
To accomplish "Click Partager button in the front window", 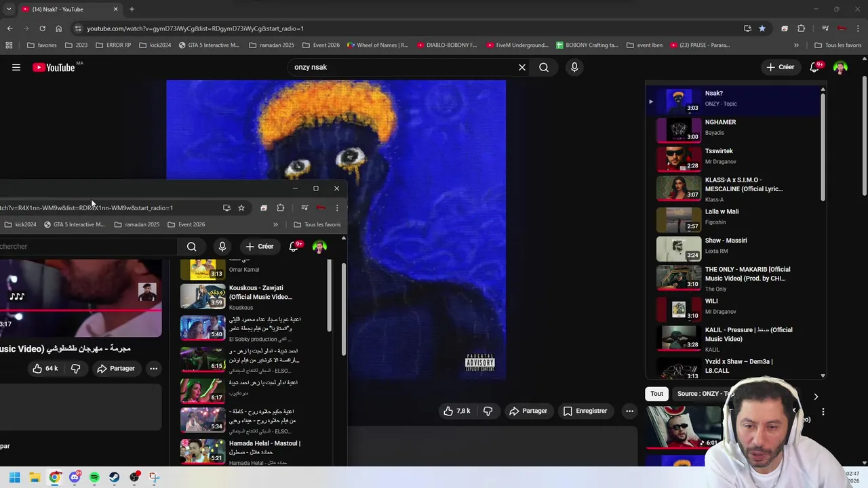I will 115,369.
